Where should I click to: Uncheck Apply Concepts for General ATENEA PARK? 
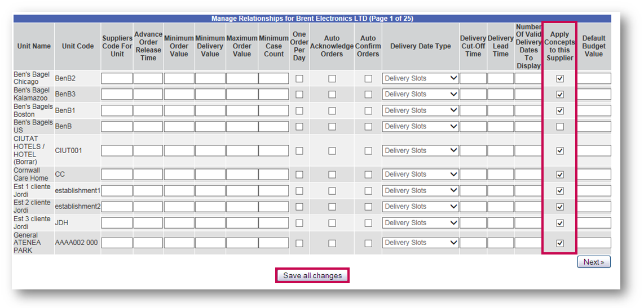(559, 243)
